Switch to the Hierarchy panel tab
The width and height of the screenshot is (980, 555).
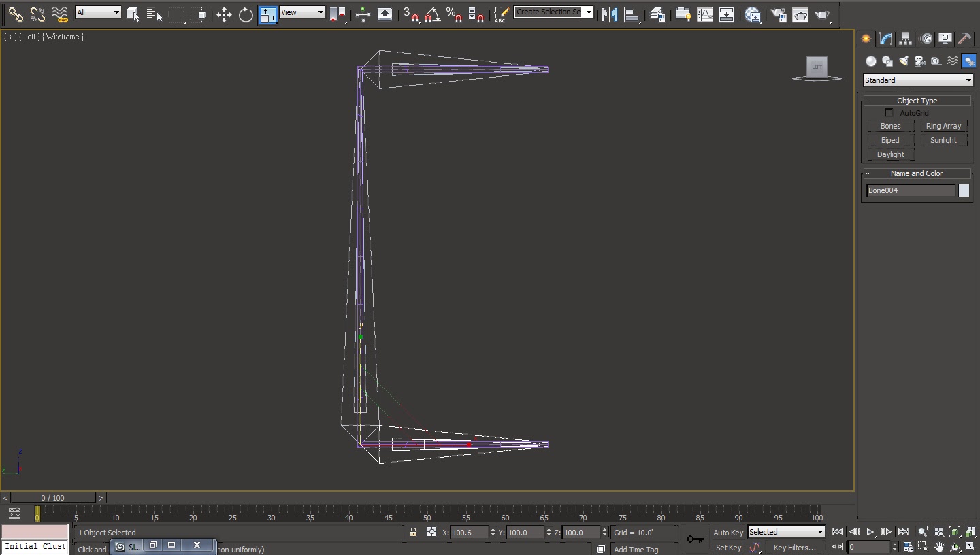coord(905,39)
